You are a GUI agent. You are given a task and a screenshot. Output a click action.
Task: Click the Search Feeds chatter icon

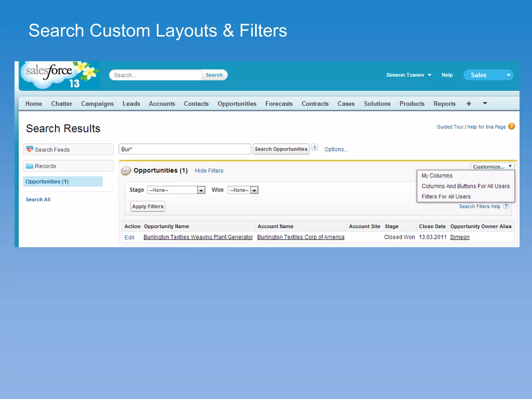click(30, 149)
